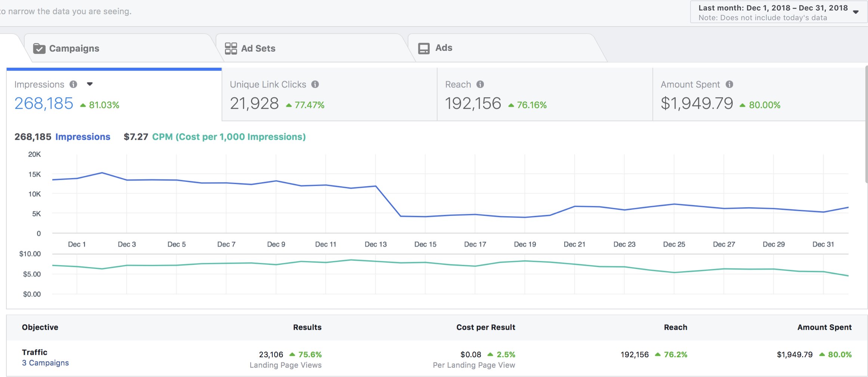Screen dimensions: 868x377
Task: Click the 192,156 reach value in card
Action: 473,104
